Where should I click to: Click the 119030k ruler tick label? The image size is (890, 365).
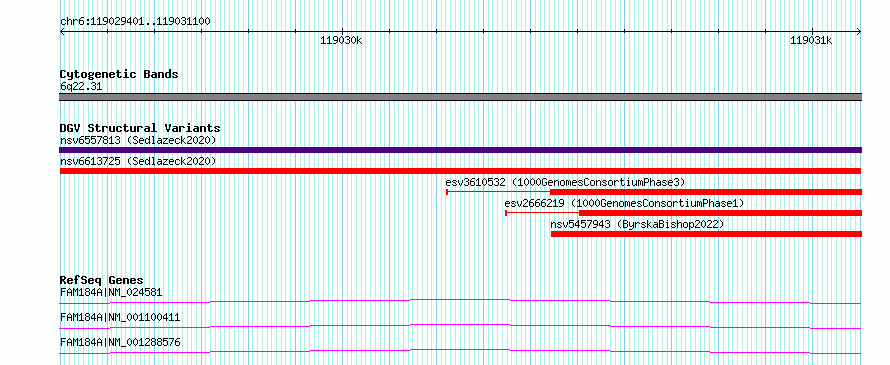click(342, 40)
